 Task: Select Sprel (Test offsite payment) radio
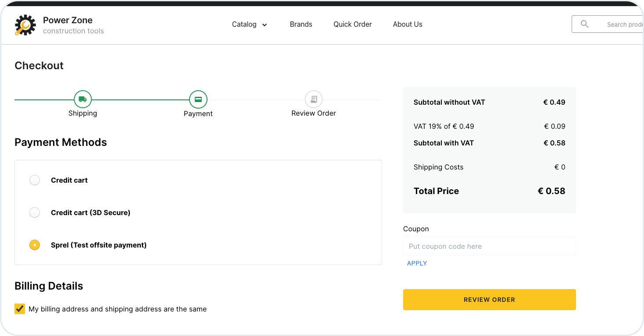(x=35, y=245)
